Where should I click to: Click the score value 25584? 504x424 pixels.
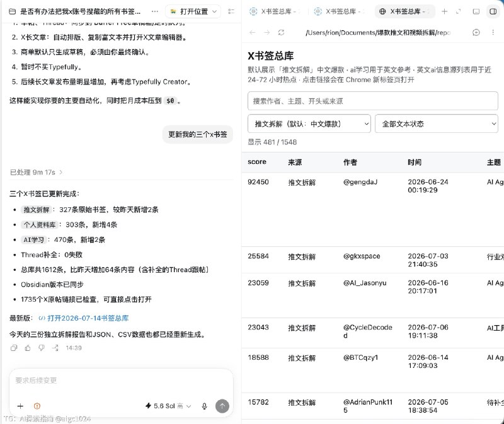coord(258,256)
